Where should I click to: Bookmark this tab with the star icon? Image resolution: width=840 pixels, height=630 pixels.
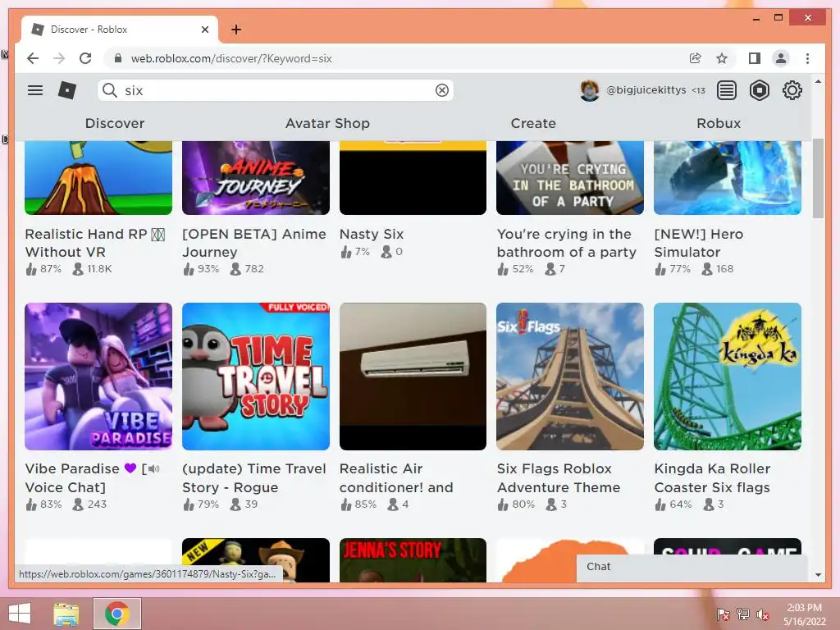722,58
